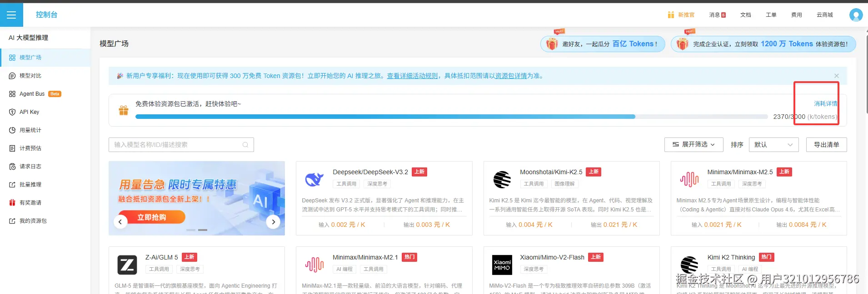Click the 导出清单 button
Viewport: 868px width, 294px height.
(827, 145)
